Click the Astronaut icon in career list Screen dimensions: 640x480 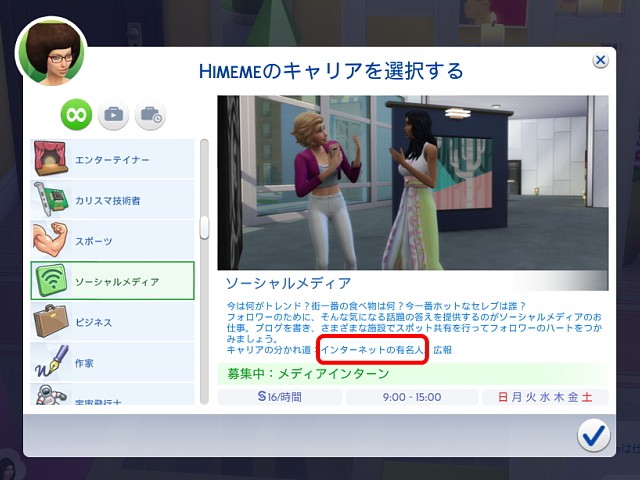tap(51, 395)
